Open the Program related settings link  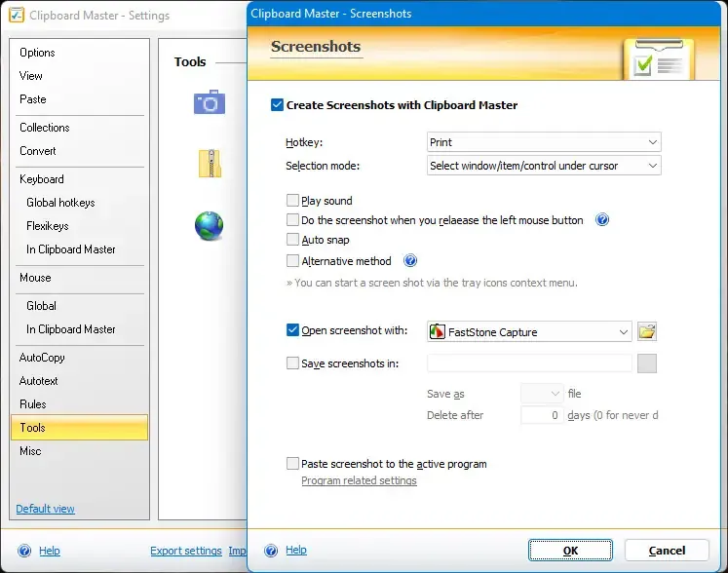[x=359, y=480]
